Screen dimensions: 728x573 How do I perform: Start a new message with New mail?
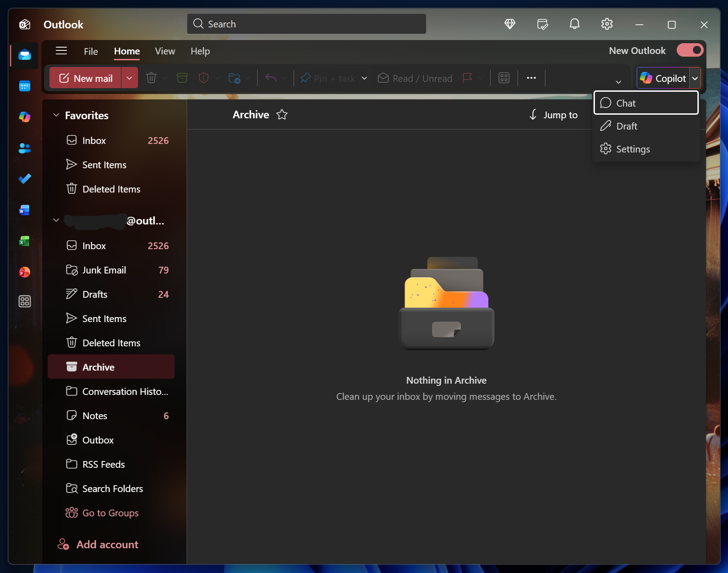85,77
